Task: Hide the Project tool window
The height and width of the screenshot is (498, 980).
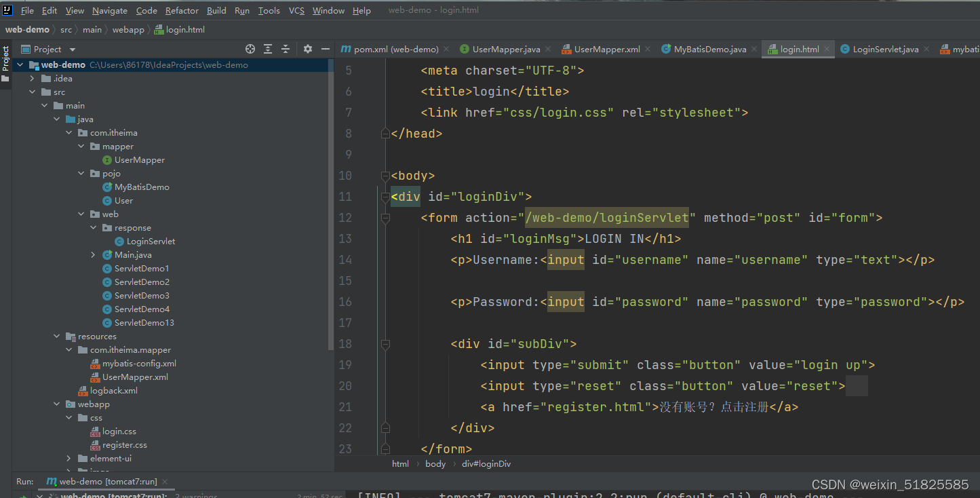Action: (326, 49)
